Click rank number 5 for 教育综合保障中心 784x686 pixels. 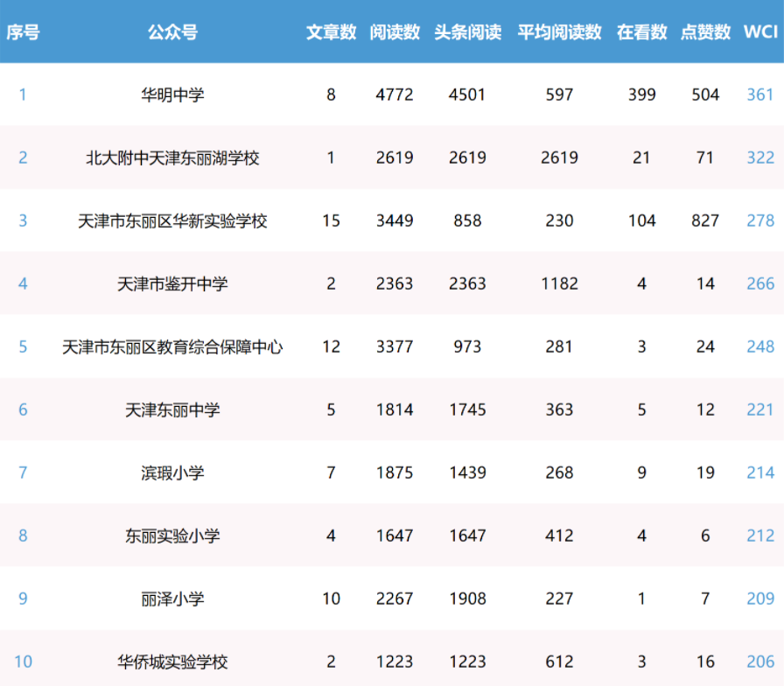tap(23, 346)
